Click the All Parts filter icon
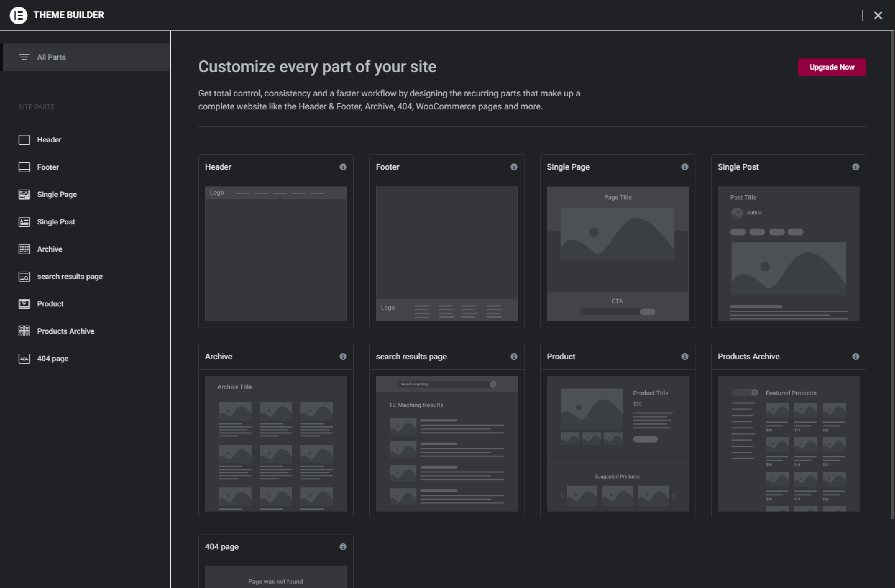The height and width of the screenshot is (588, 895). tap(24, 57)
